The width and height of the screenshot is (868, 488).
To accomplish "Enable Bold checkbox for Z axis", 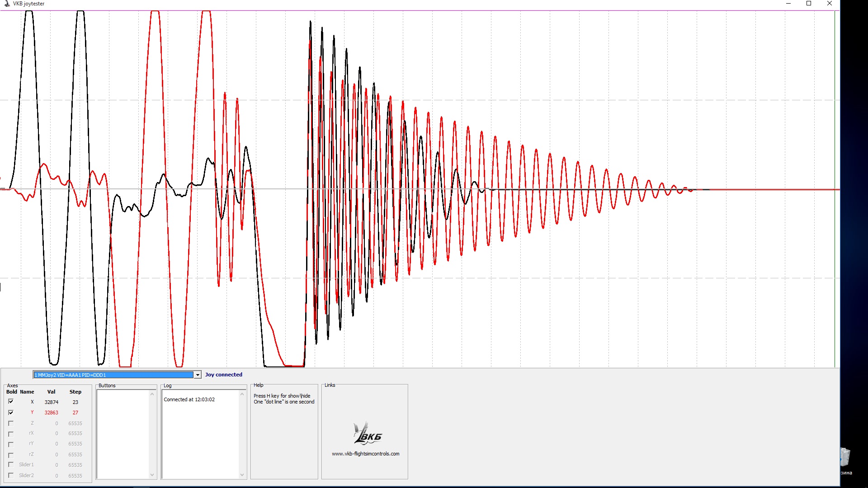I will point(11,423).
